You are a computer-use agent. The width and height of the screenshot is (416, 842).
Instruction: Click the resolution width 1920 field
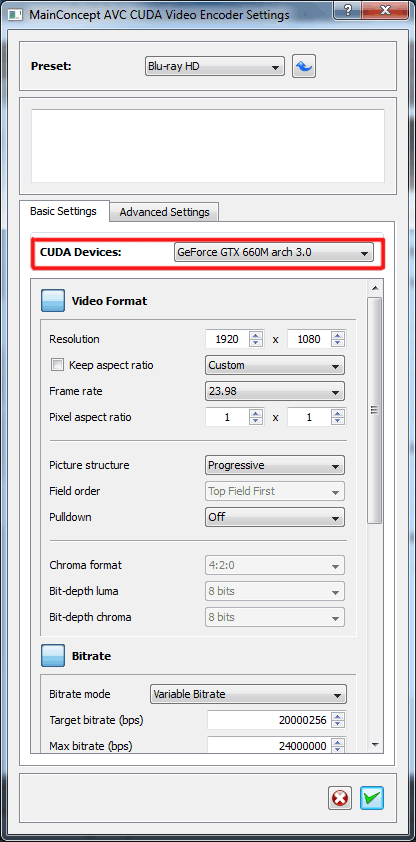[228, 339]
